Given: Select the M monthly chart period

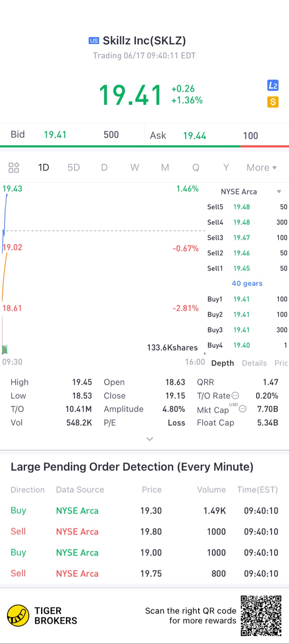Looking at the screenshot, I should (165, 167).
